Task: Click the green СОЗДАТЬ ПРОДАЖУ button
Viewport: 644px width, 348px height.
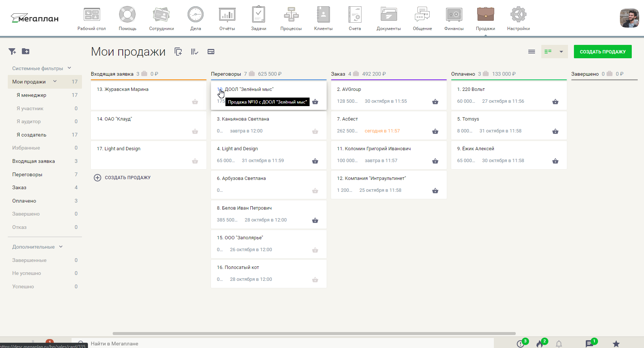Action: pos(602,52)
